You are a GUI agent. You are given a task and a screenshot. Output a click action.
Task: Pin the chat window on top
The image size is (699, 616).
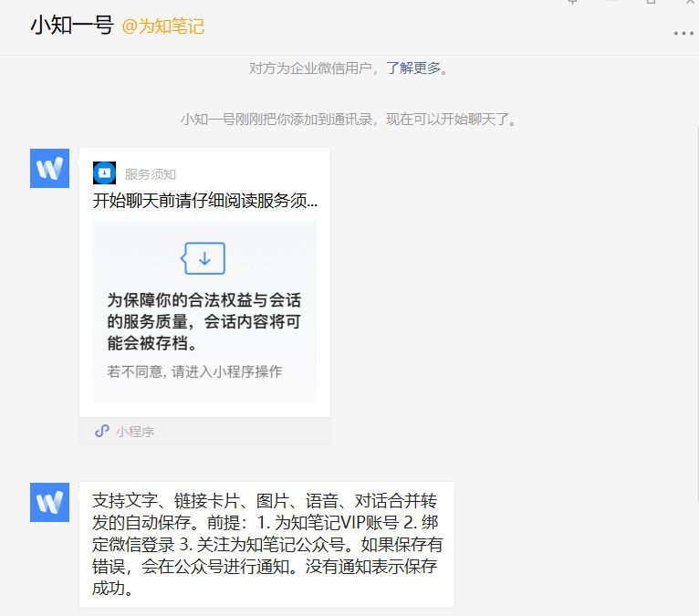tap(573, 2)
